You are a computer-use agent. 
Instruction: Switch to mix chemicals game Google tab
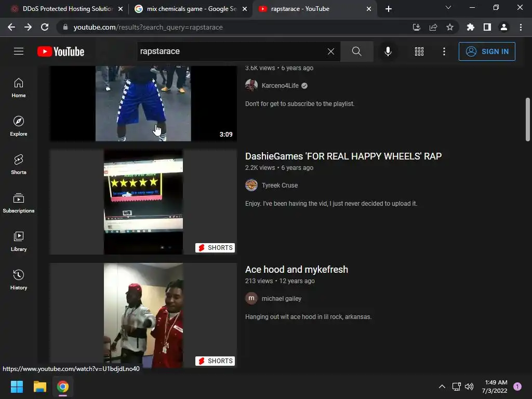pos(191,9)
